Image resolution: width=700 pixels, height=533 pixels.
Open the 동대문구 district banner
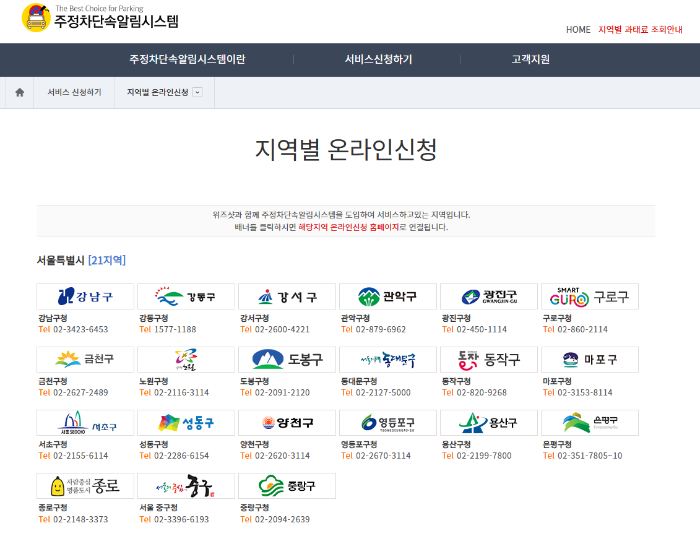[x=388, y=359]
